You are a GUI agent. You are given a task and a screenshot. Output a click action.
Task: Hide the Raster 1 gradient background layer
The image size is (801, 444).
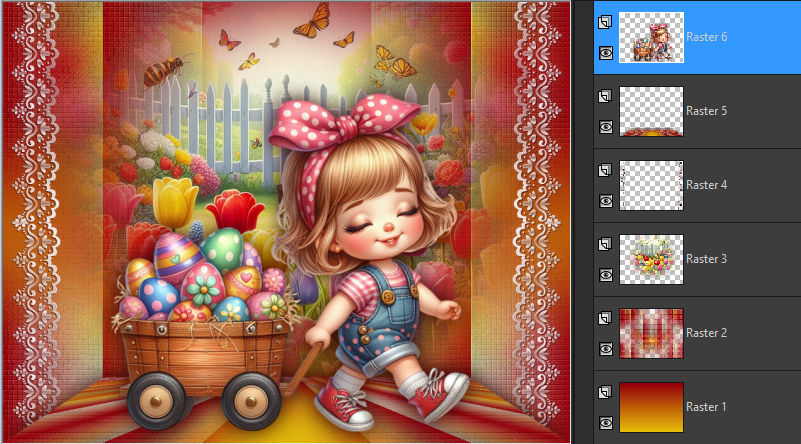(x=605, y=423)
